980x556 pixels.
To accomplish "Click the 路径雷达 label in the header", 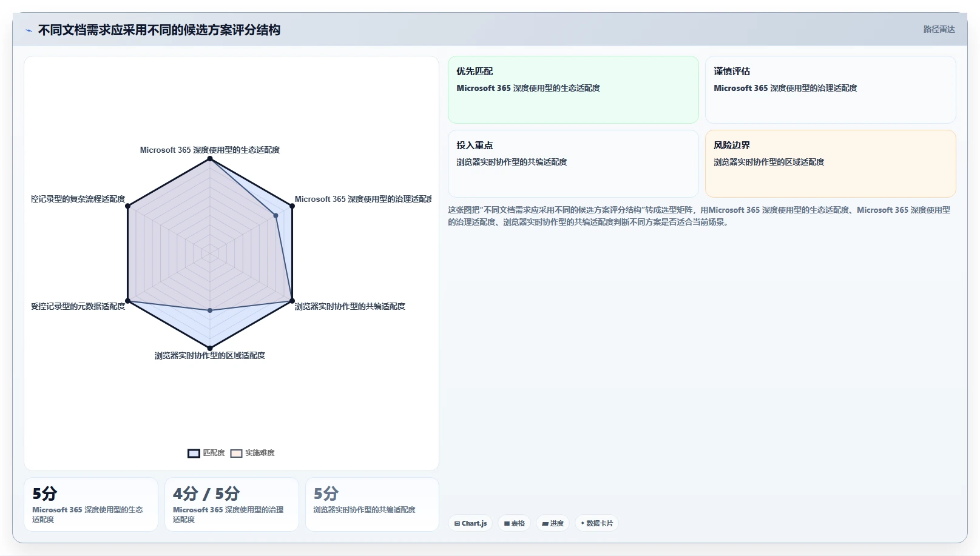I will pyautogui.click(x=939, y=29).
